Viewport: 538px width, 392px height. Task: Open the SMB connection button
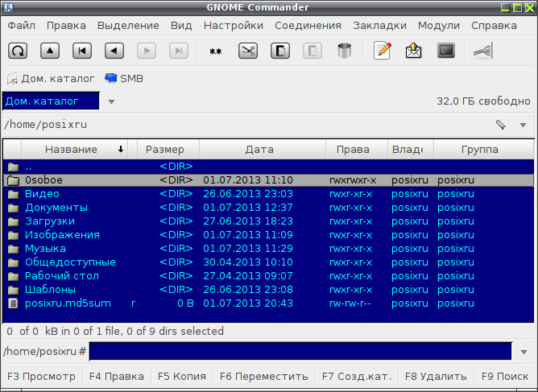point(124,79)
